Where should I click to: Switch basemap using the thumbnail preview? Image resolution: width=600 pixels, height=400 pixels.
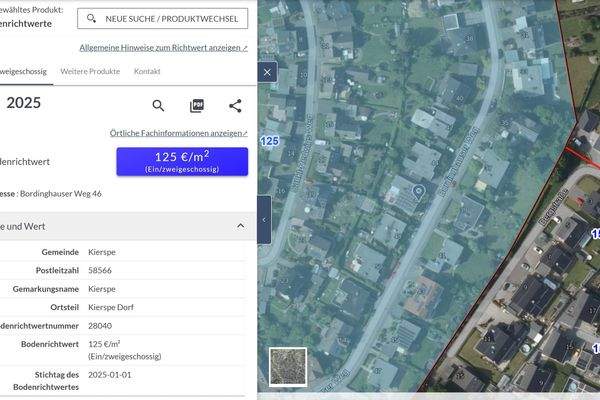pos(288,366)
